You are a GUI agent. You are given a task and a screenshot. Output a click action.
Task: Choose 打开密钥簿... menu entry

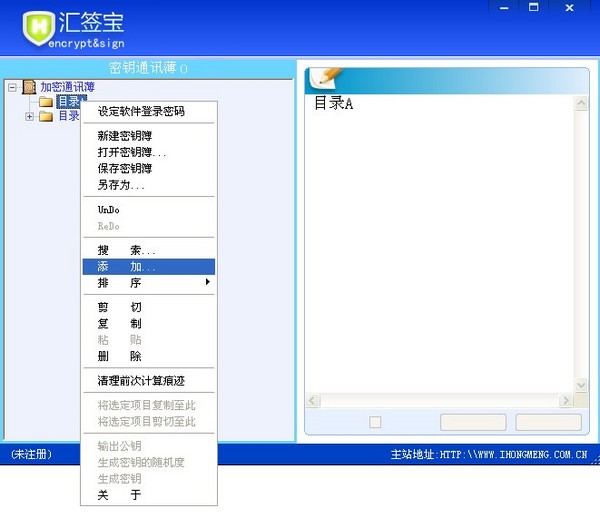(149, 152)
